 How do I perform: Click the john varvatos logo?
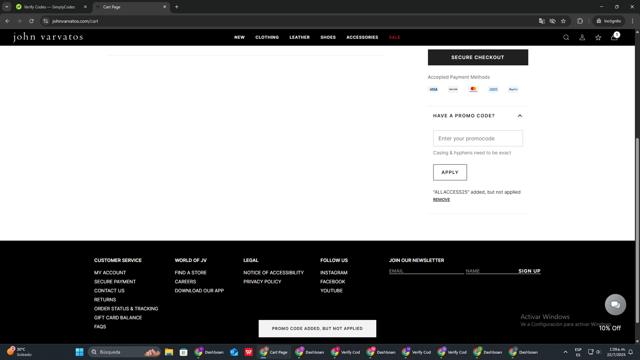pyautogui.click(x=48, y=37)
